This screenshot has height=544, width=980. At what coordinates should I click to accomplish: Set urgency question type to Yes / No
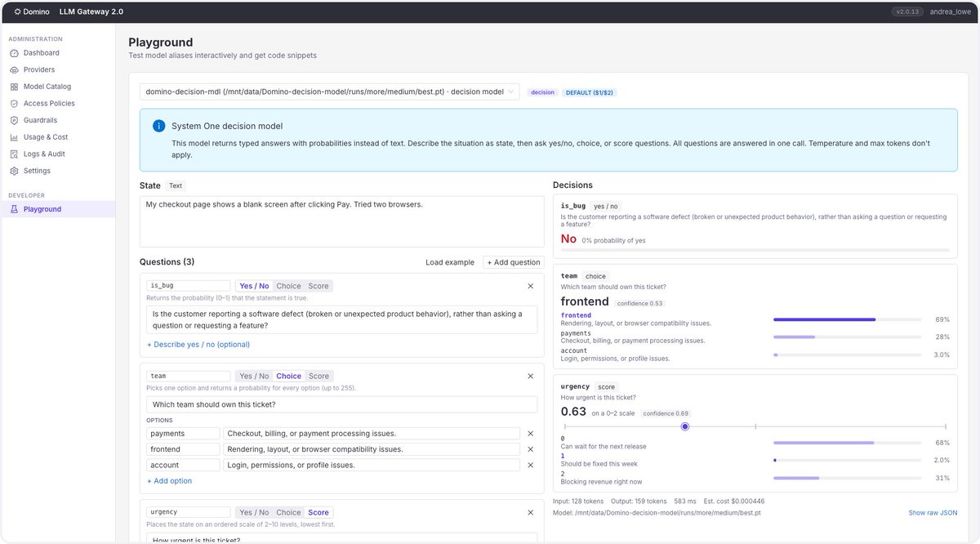point(254,512)
